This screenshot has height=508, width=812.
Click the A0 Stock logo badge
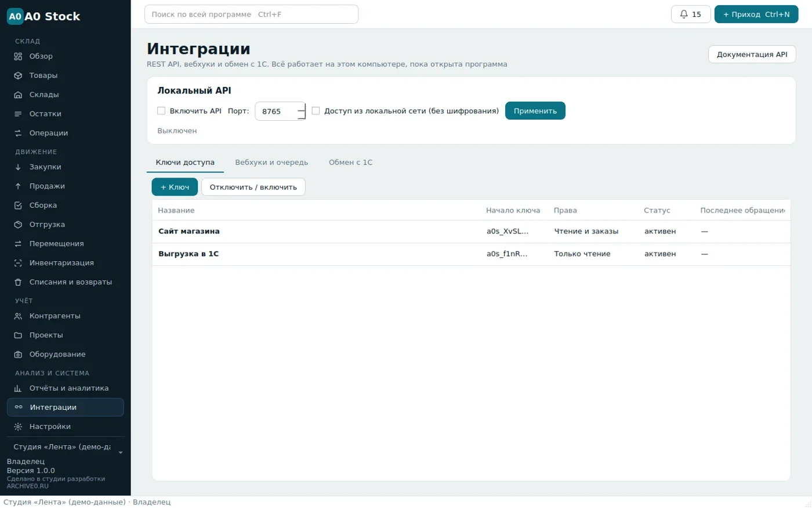[x=15, y=17]
